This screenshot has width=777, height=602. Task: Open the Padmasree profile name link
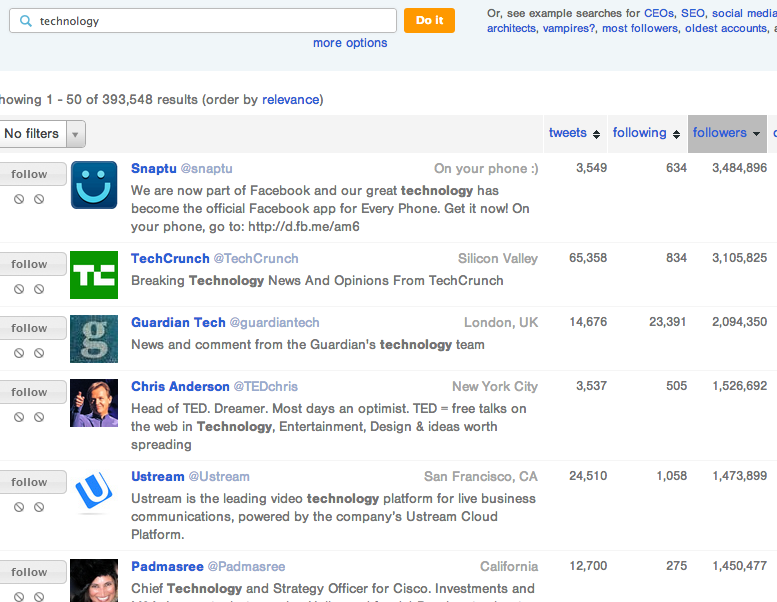coord(167,566)
